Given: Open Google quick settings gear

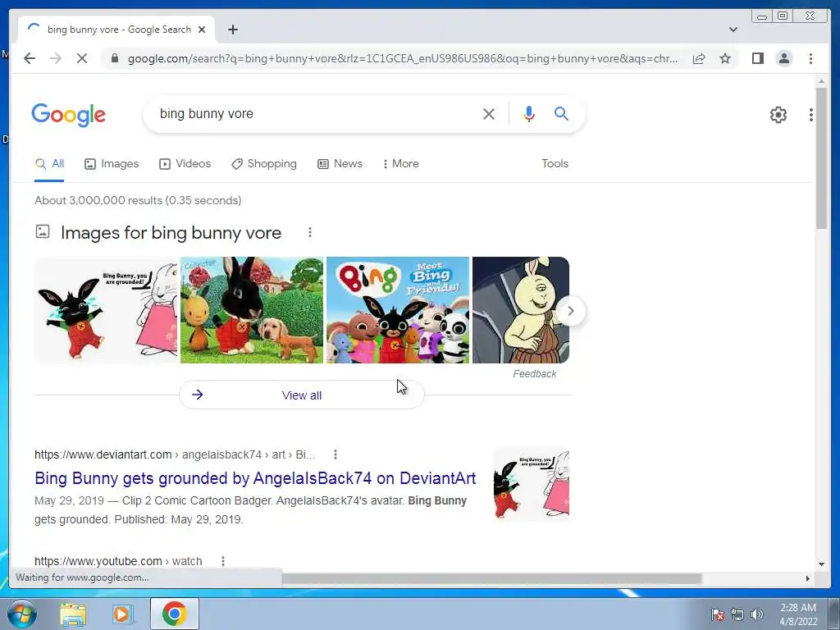Looking at the screenshot, I should click(778, 115).
